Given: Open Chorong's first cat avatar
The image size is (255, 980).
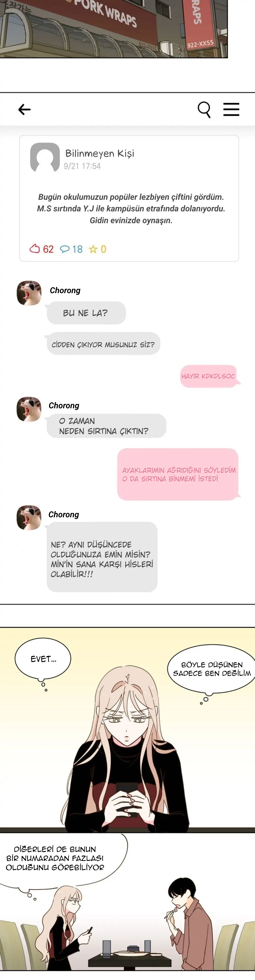Looking at the screenshot, I should [29, 293].
